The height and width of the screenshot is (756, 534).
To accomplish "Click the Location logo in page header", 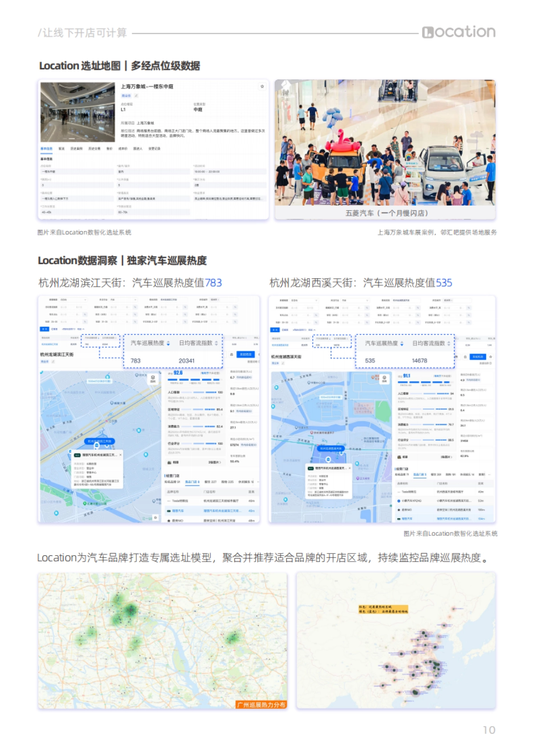I will coord(459,32).
